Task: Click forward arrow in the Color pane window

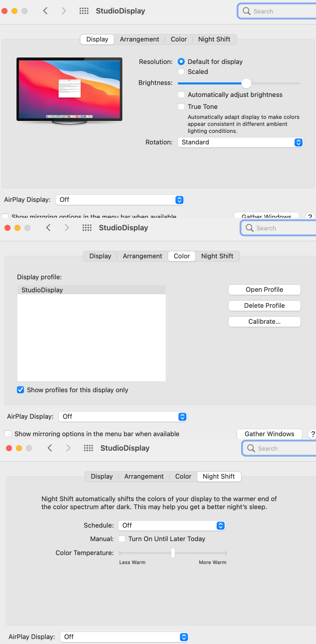Action: [x=66, y=227]
